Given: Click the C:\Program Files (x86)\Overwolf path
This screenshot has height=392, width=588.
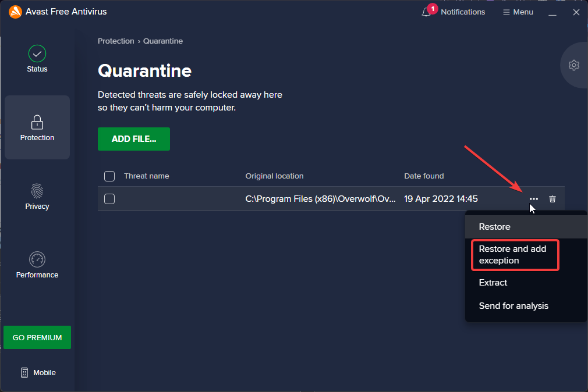Looking at the screenshot, I should point(320,199).
